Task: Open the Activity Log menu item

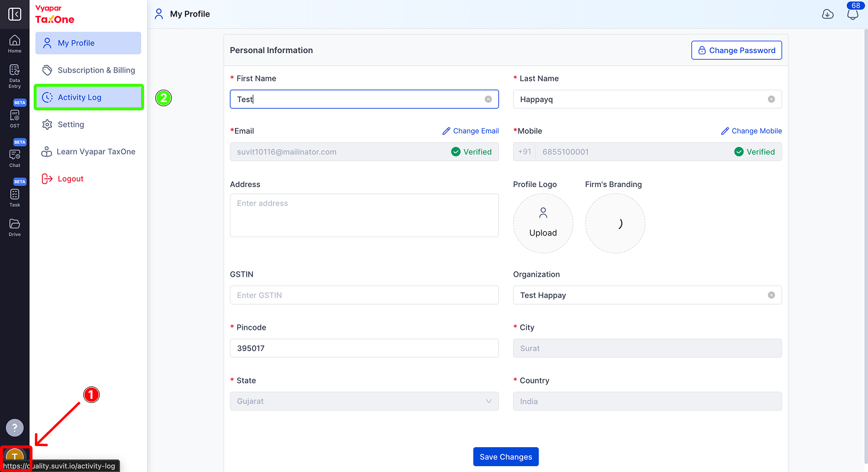Action: tap(89, 97)
